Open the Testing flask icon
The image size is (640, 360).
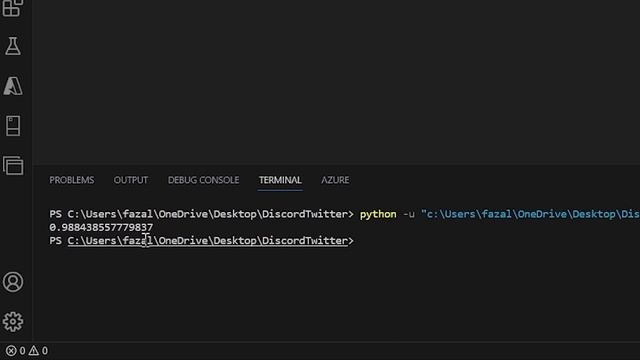coord(13,46)
